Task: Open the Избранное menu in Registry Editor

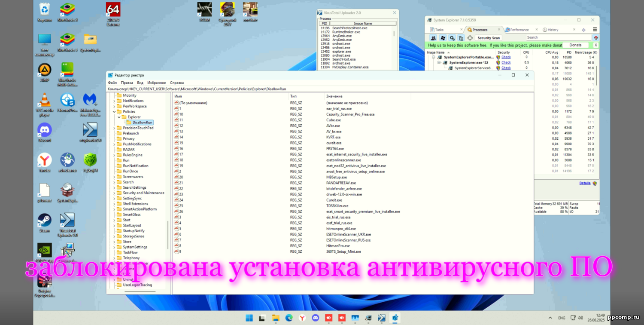Action: coord(157,83)
